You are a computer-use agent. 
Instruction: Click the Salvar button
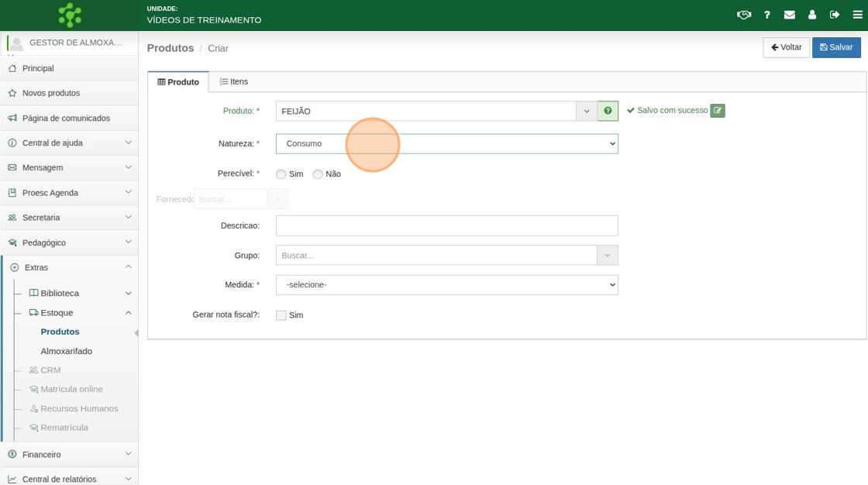tap(836, 47)
